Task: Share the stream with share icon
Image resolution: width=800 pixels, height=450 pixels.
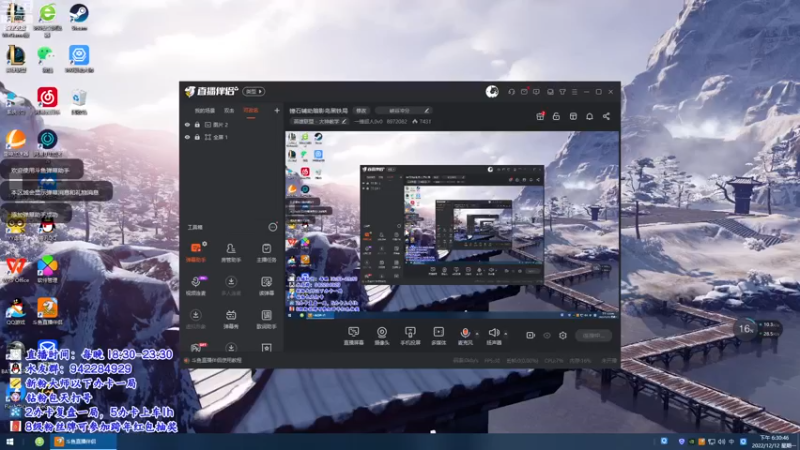Action: [x=606, y=116]
